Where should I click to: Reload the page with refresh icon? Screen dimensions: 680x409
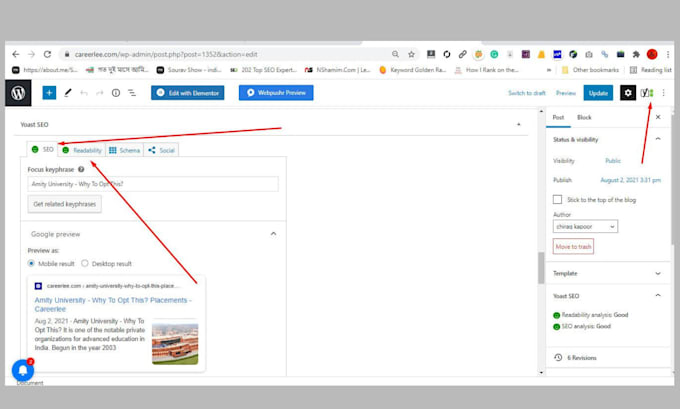pos(47,54)
